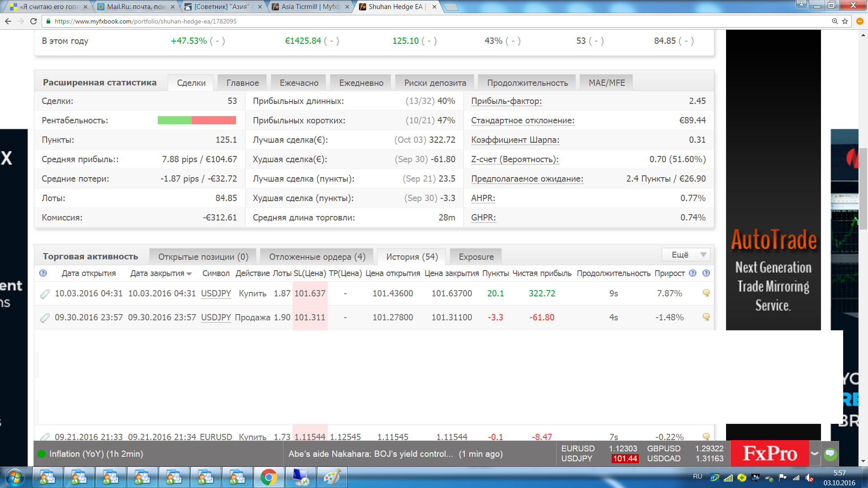Click the green chat bubble icon in bottom bar

point(830,454)
